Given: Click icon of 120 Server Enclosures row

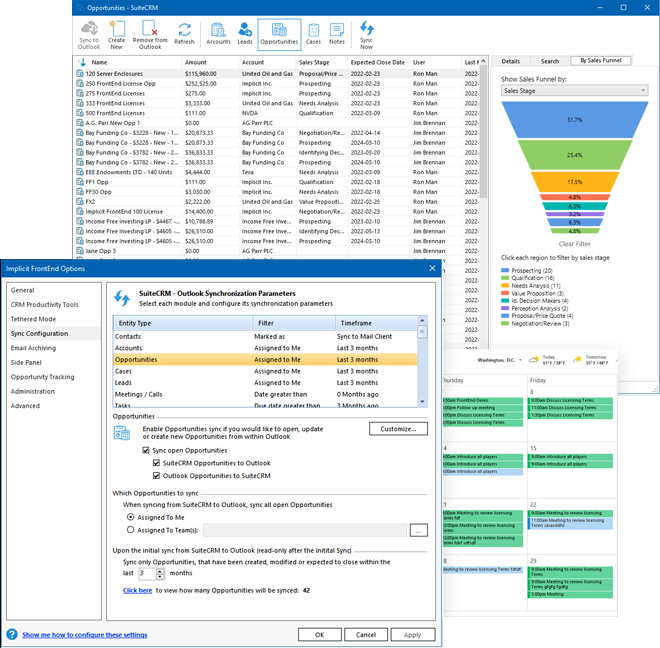Looking at the screenshot, I should (80, 73).
